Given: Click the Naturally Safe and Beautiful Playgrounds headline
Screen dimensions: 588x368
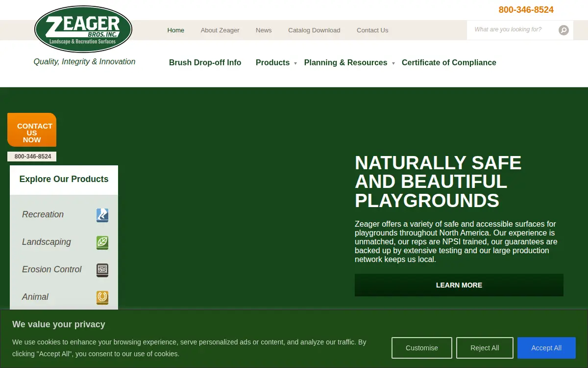Looking at the screenshot, I should tap(438, 182).
